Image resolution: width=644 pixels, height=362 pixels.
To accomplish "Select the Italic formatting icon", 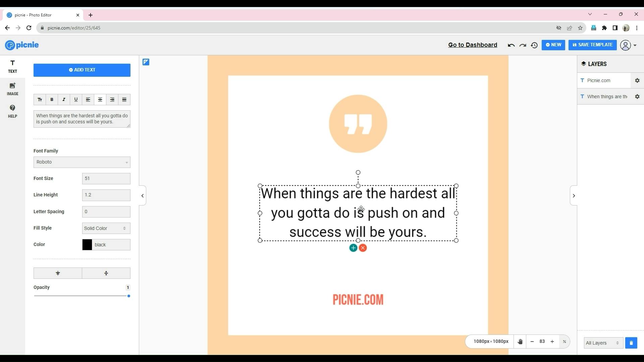I will coord(64,100).
